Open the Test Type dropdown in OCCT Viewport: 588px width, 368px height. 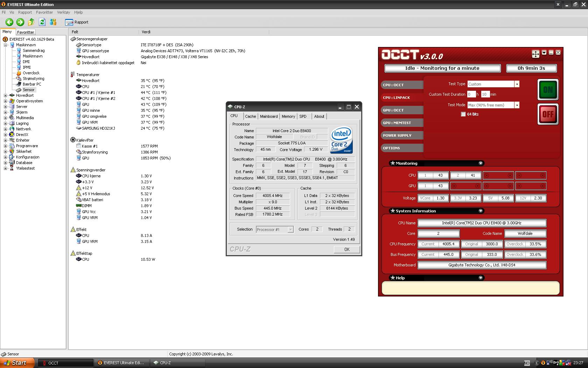[x=517, y=84]
